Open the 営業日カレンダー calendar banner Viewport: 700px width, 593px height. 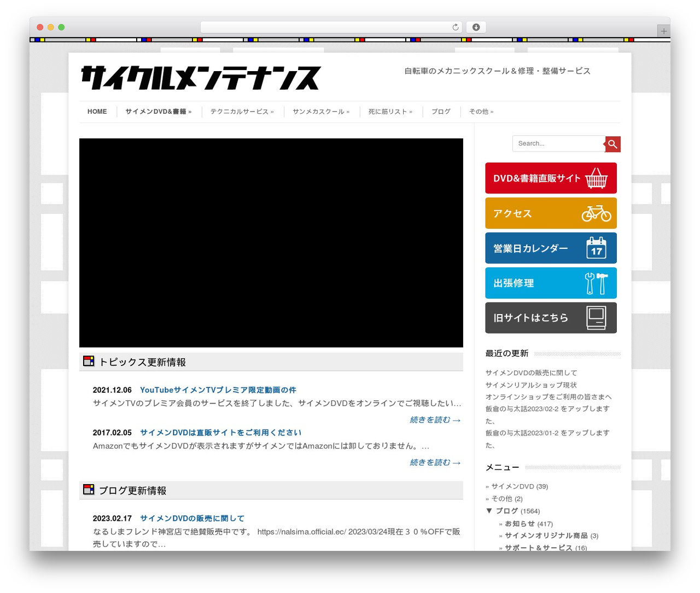click(x=551, y=248)
